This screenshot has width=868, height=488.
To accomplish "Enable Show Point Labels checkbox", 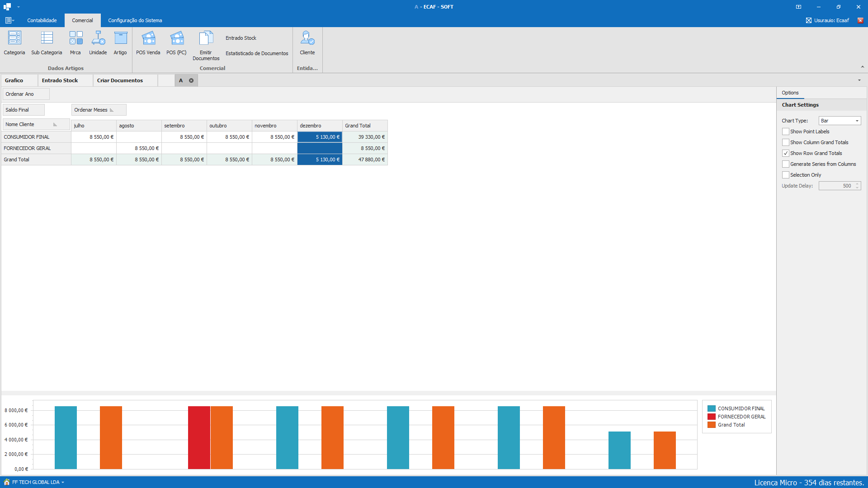I will [x=786, y=131].
